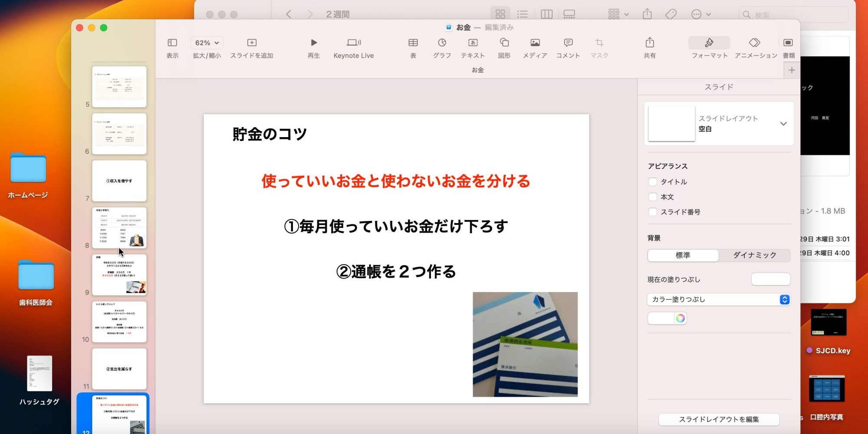The height and width of the screenshot is (434, 868).
Task: Select the 標準 background tab
Action: click(x=683, y=255)
